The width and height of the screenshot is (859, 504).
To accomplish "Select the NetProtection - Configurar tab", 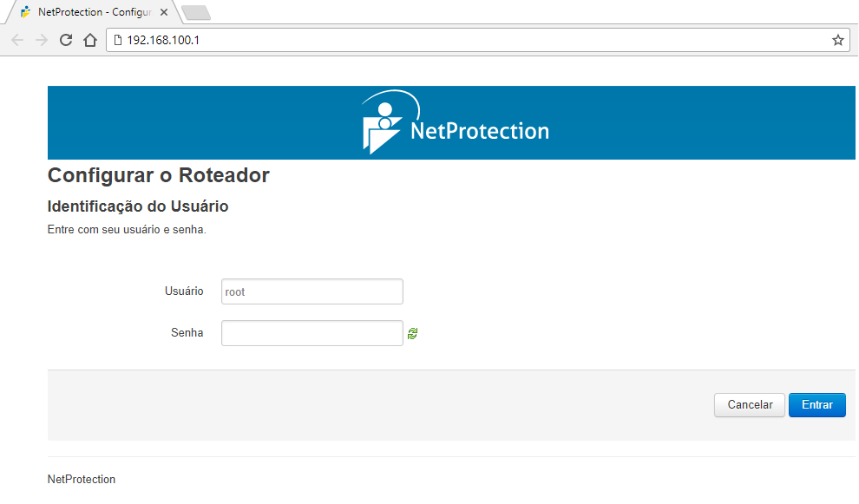I will 93,12.
